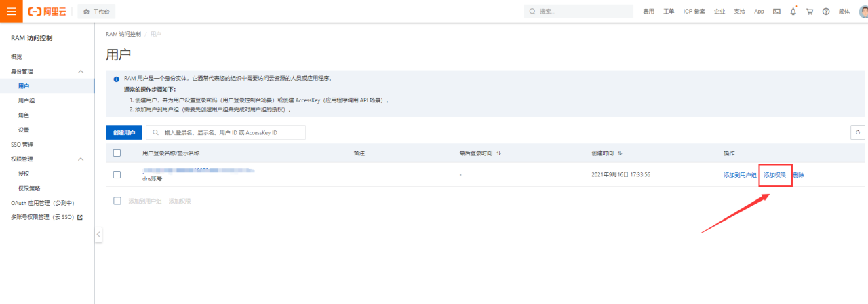Check the dns账号 row checkbox
This screenshot has width=868, height=304.
point(117,174)
